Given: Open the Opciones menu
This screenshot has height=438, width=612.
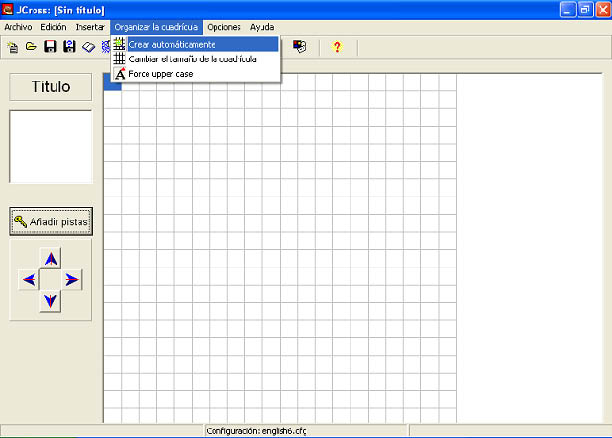Looking at the screenshot, I should click(224, 27).
